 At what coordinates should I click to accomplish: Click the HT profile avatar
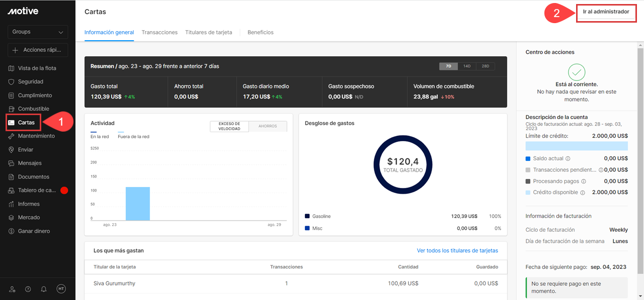(61, 289)
